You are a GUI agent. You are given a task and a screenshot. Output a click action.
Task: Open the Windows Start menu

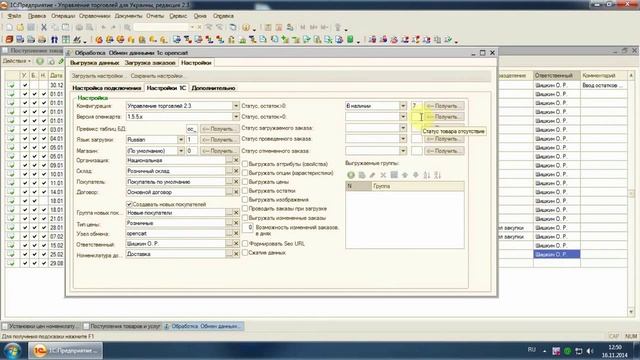pyautogui.click(x=12, y=351)
